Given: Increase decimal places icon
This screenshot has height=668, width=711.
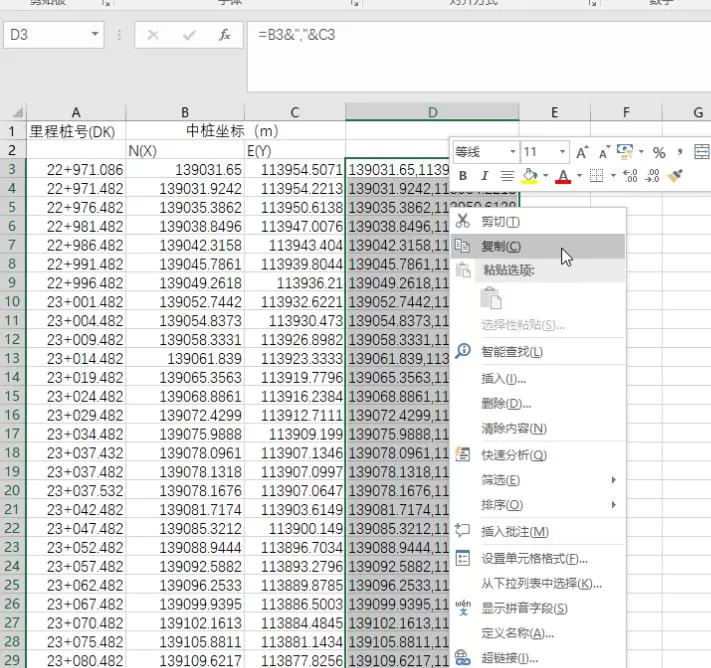Looking at the screenshot, I should click(631, 176).
